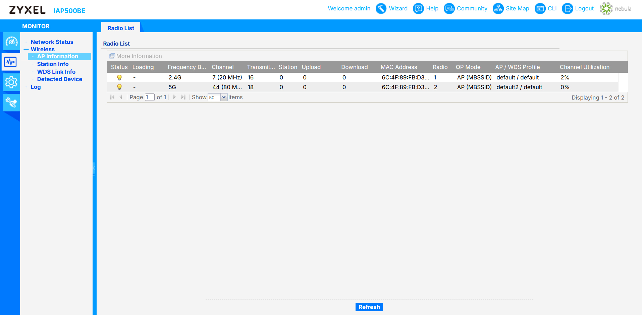644x315 pixels.
Task: Open the Help icon in header
Action: click(x=418, y=9)
